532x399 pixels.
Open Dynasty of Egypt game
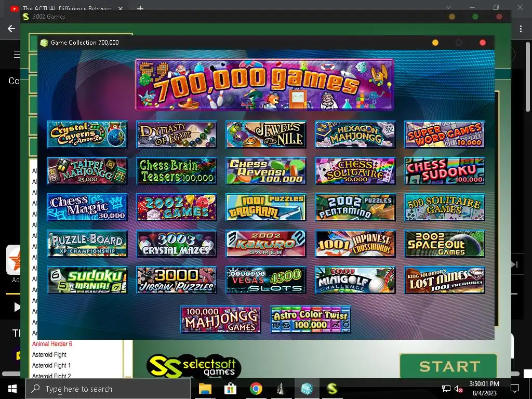pos(177,135)
